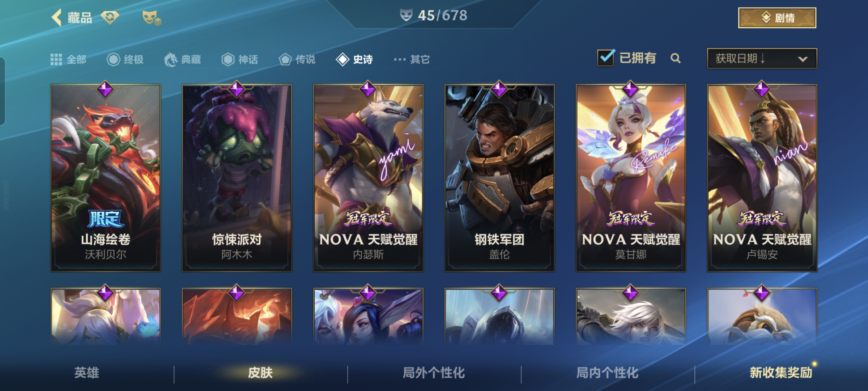Viewport: 868px width, 391px height.
Task: Filter skins by 典藏 dragon icon
Action: 171,59
